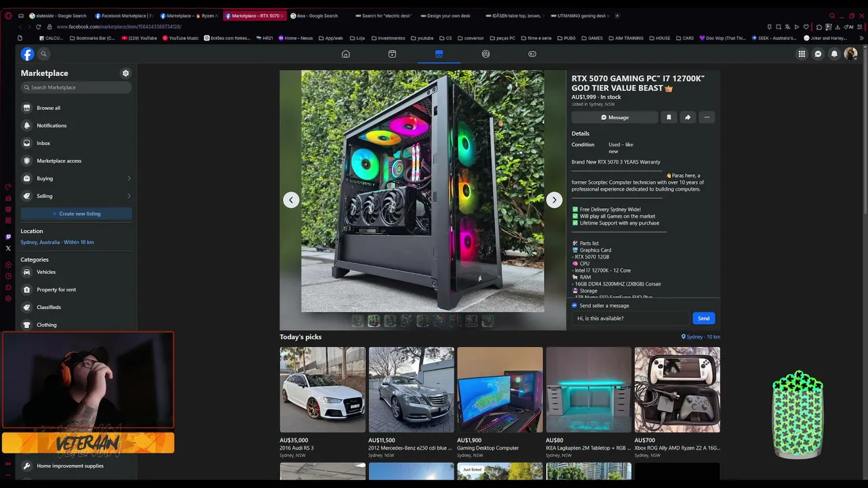Image resolution: width=868 pixels, height=488 pixels.
Task: Open the Facebook apps grid menu
Action: [x=802, y=54]
